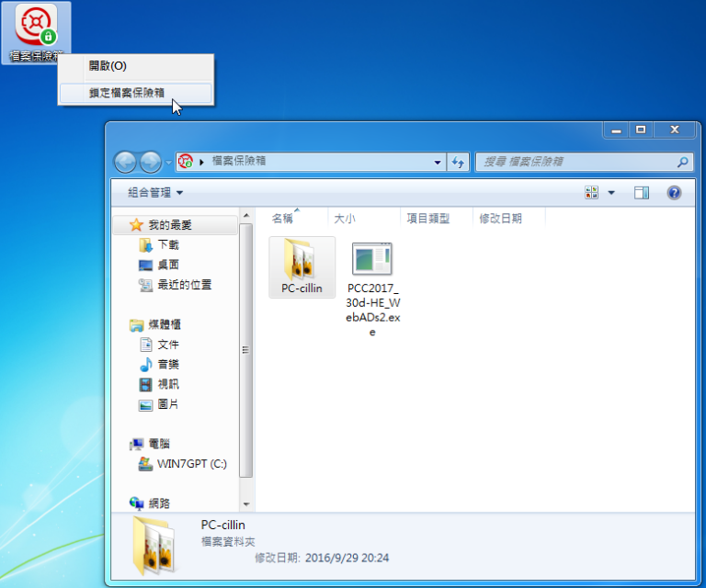This screenshot has width=706, height=588.
Task: Close the 檔案保險箱 Explorer window
Action: tap(675, 130)
